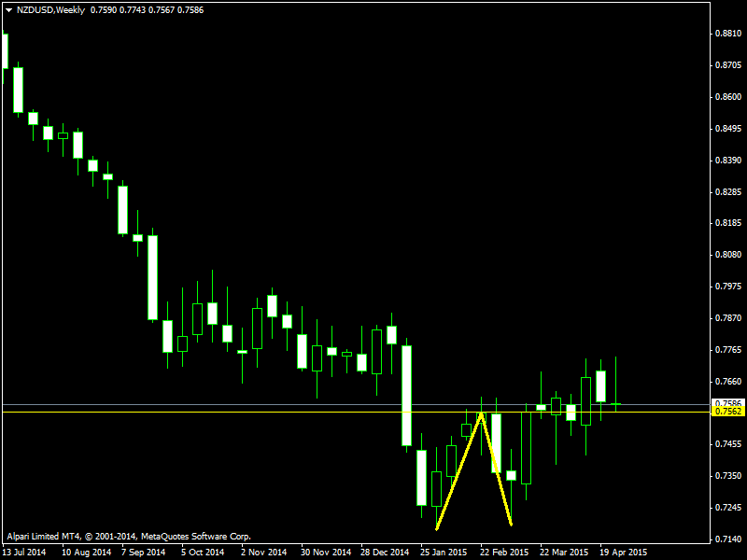Click the 7 Sep 2014 date label
Image resolution: width=747 pixels, height=560 pixels.
[143, 553]
